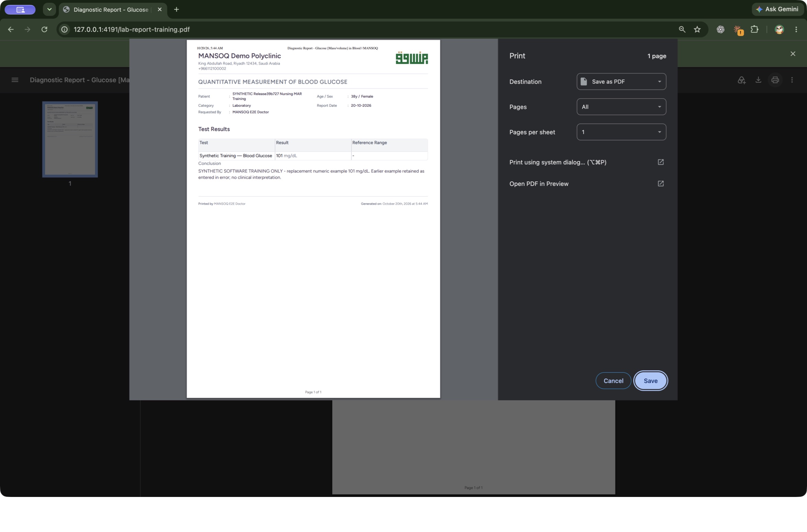Open the Destination dropdown Save as PDF
Screen dimensions: 807x532
click(x=621, y=81)
